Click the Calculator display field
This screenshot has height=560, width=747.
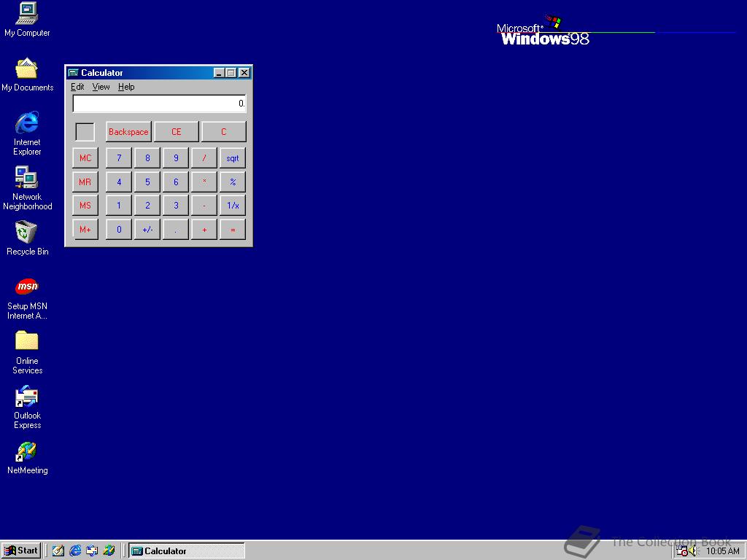tap(159, 104)
